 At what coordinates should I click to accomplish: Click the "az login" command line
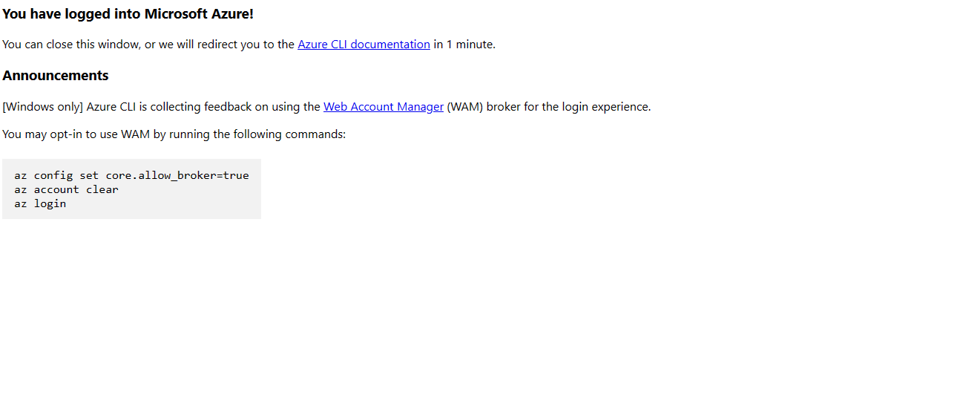point(40,203)
